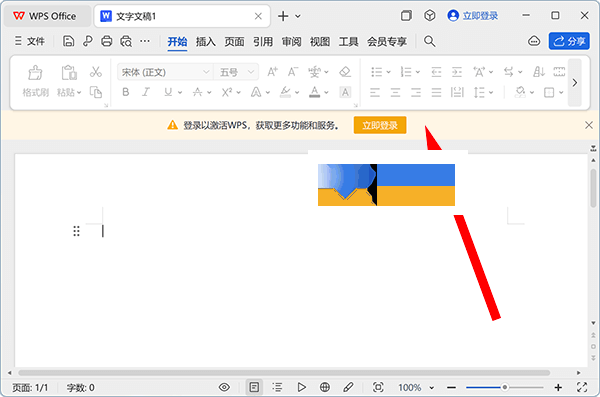Click the Save icon in quick access toolbar

click(68, 41)
